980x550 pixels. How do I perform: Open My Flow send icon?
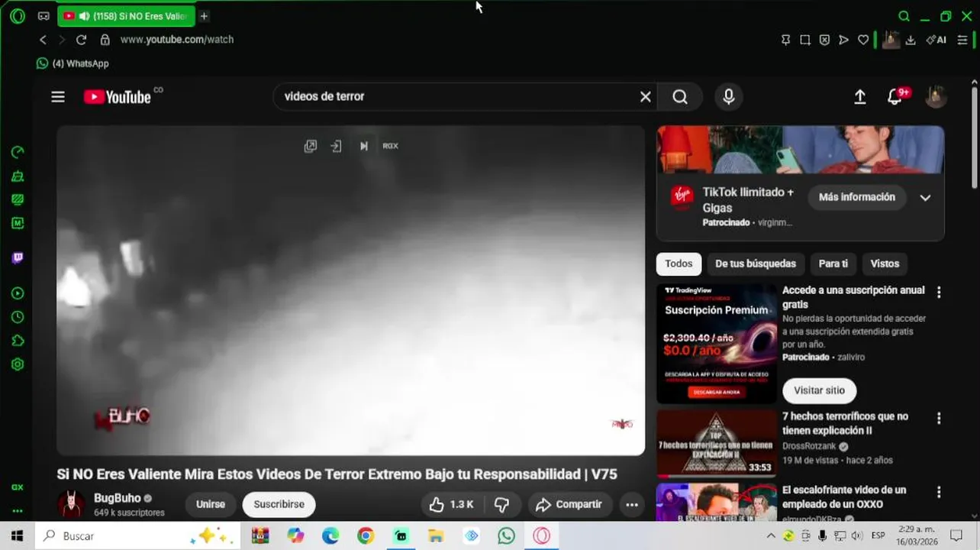pos(843,40)
